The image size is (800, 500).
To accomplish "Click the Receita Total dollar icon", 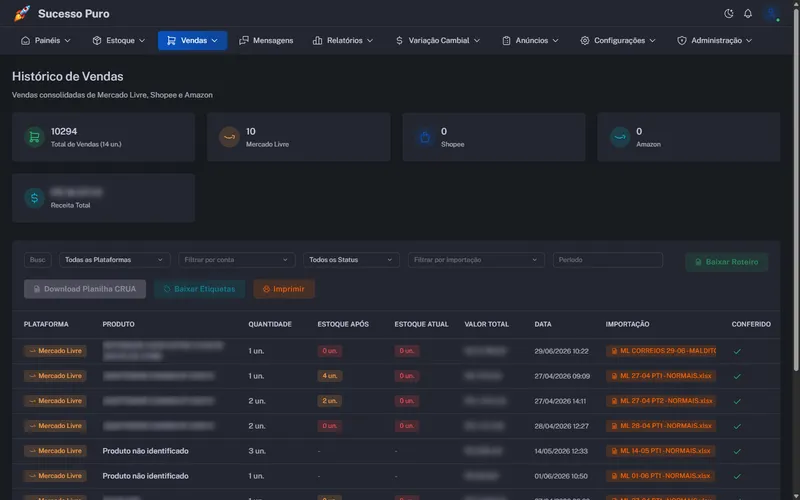I will (x=34, y=198).
